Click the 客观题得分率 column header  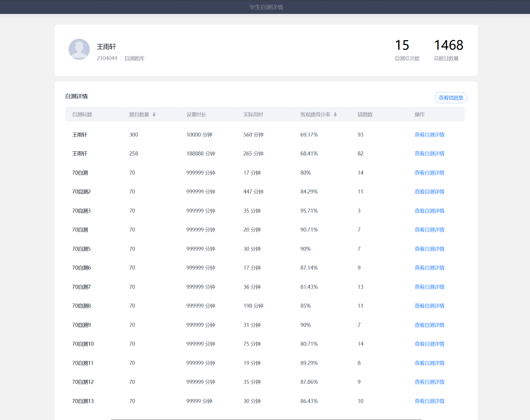pyautogui.click(x=315, y=115)
